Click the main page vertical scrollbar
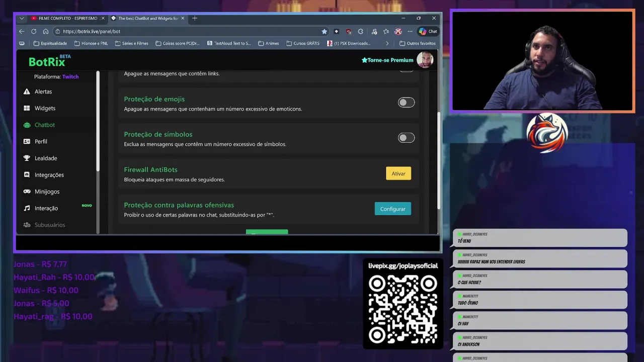 (439, 161)
